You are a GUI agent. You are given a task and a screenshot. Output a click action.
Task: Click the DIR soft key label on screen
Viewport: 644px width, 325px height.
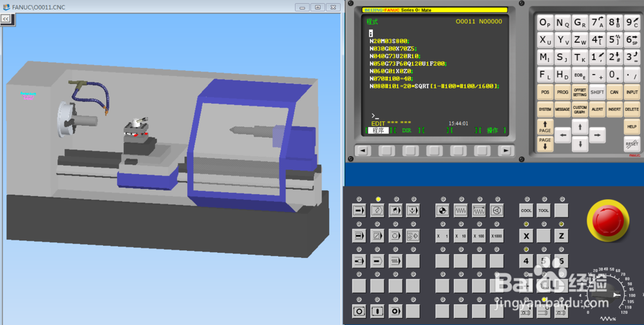point(406,130)
